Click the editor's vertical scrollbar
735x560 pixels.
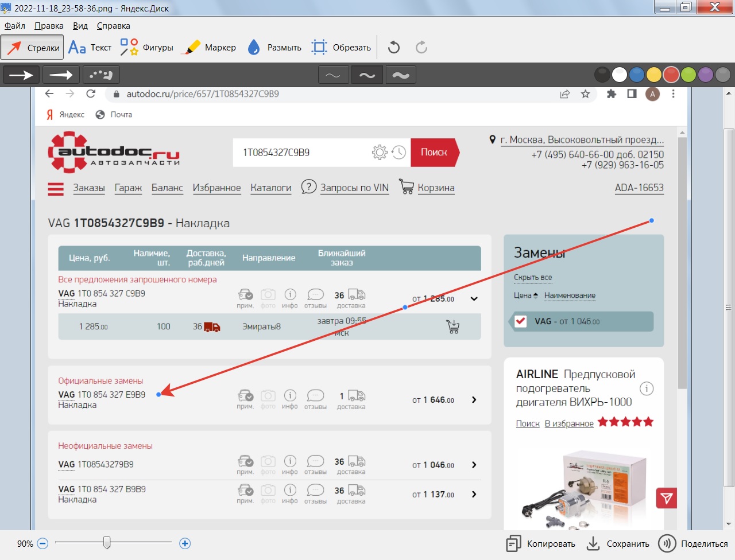coord(729,307)
